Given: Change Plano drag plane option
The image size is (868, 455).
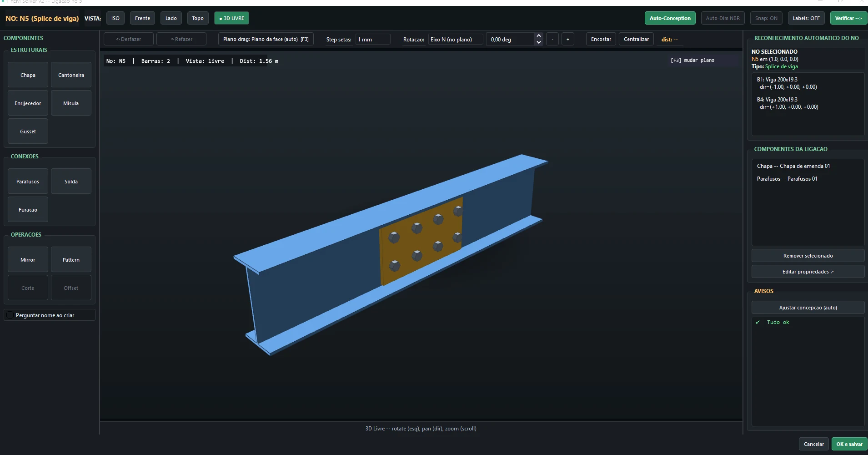Looking at the screenshot, I should pos(266,39).
